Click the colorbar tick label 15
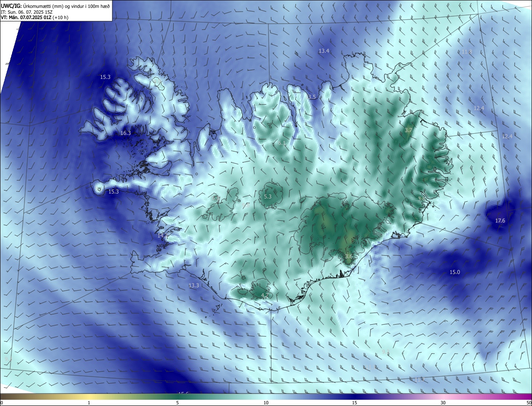Image resolution: width=532 pixels, height=406 pixels. [355, 403]
